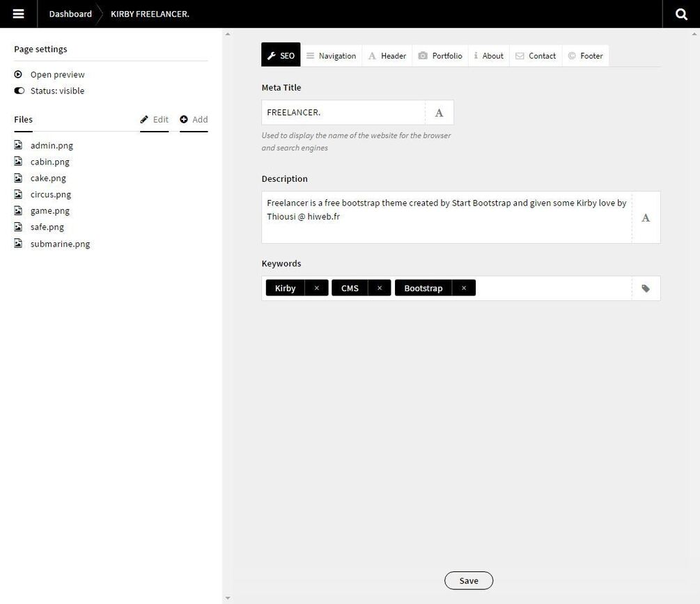Click the image icon beside admin.png
Image resolution: width=700 pixels, height=604 pixels.
[x=18, y=145]
